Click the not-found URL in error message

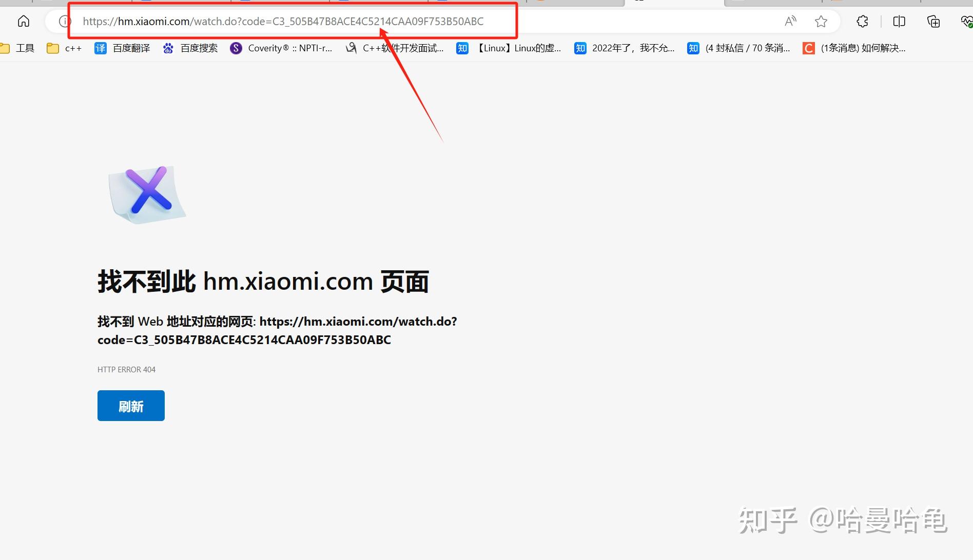click(277, 331)
